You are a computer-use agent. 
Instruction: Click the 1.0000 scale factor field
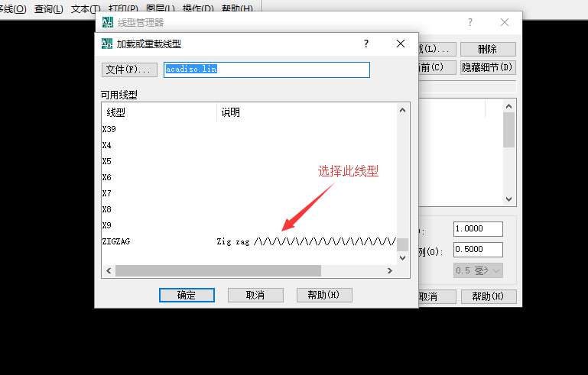pyautogui.click(x=478, y=229)
